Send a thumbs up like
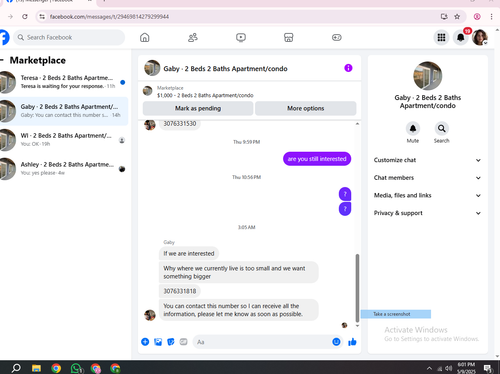The width and height of the screenshot is (500, 374). (x=352, y=342)
